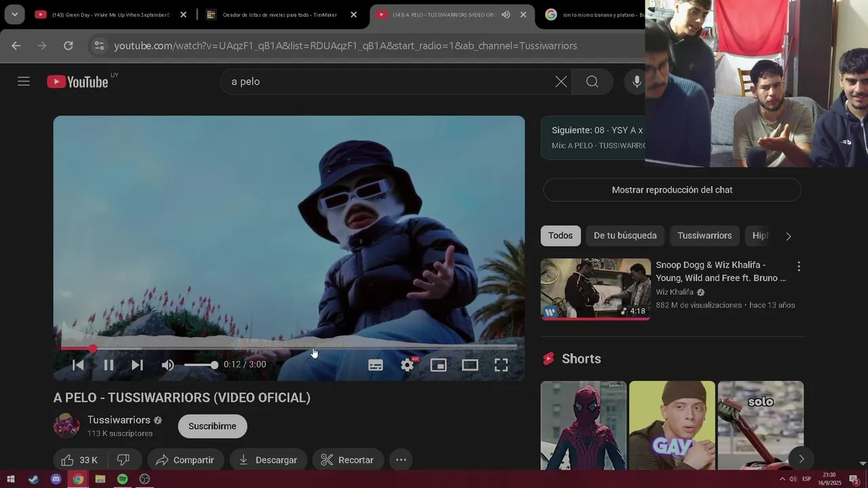Go back with the browser back arrow
This screenshot has width=868, height=488.
click(x=16, y=45)
